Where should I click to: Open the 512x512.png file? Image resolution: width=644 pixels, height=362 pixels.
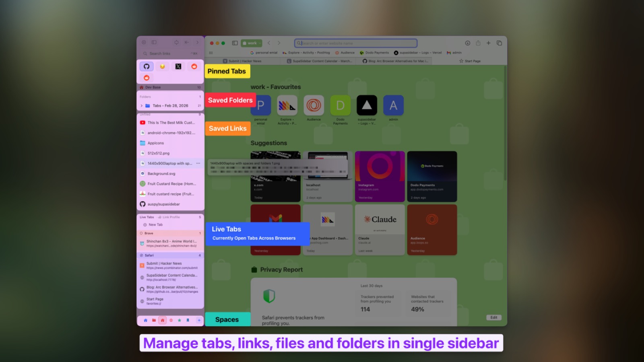pos(170,153)
